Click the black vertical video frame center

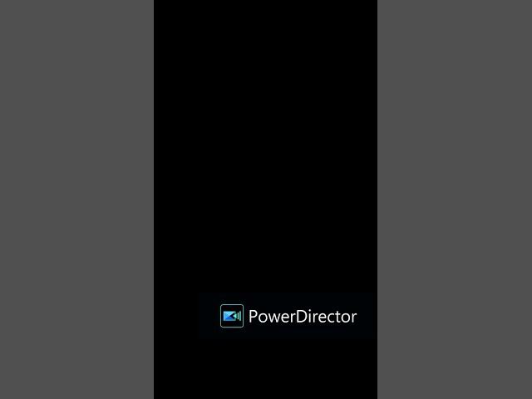pos(265,199)
